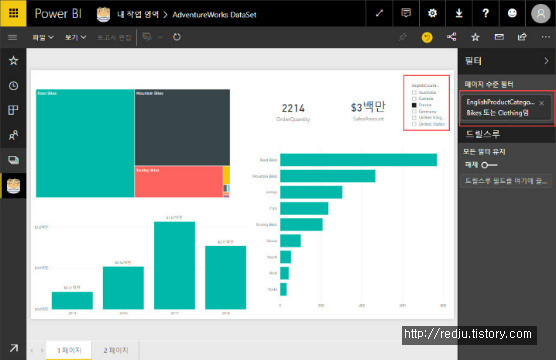Image resolution: width=556 pixels, height=360 pixels.
Task: Click the share report icon
Action: tap(522, 37)
